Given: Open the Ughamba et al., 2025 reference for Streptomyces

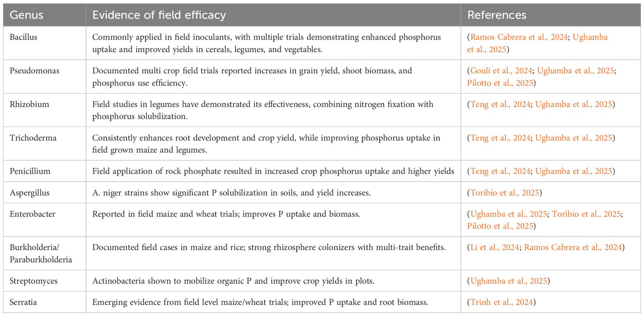Looking at the screenshot, I should coord(509,281).
